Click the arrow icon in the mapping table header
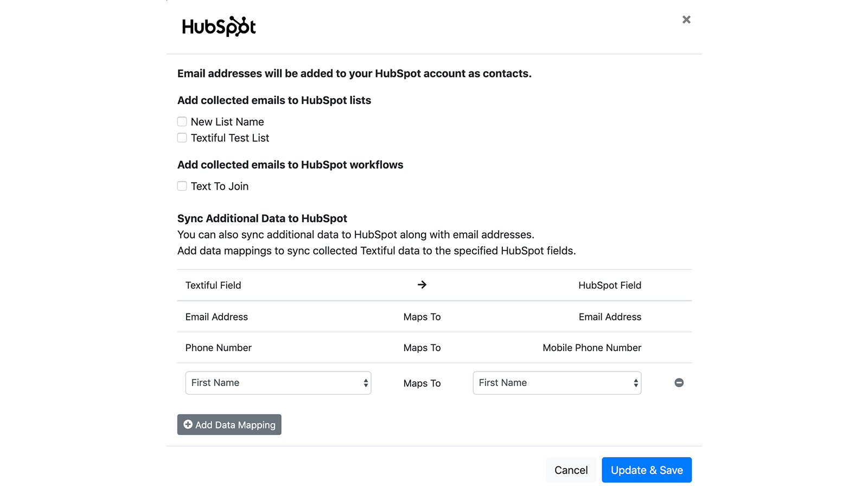Viewport: 868px width, 488px height. pos(422,285)
